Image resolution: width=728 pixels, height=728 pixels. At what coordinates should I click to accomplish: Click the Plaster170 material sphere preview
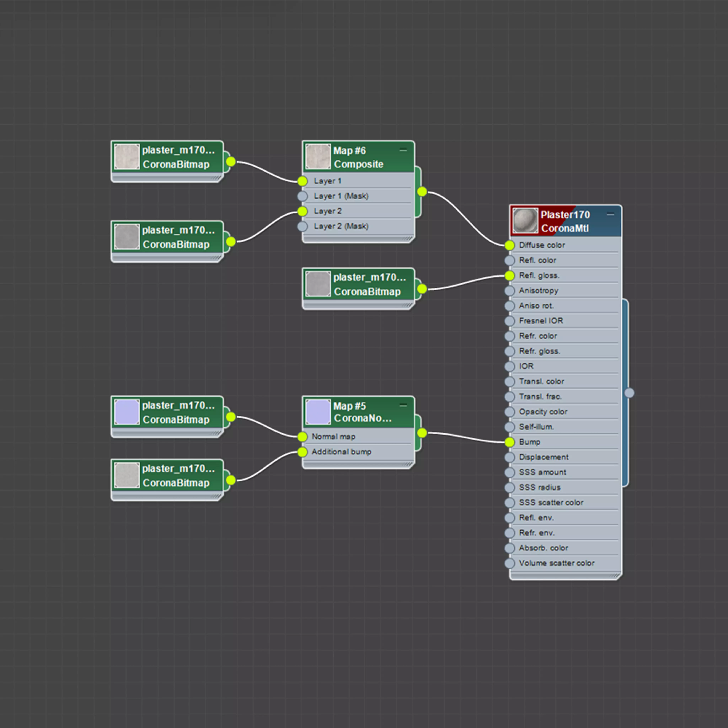(525, 221)
